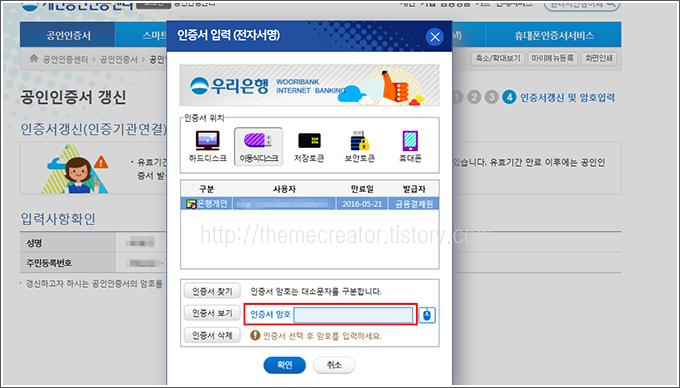
Task: Click step 2 indicator circle
Action: (474, 97)
